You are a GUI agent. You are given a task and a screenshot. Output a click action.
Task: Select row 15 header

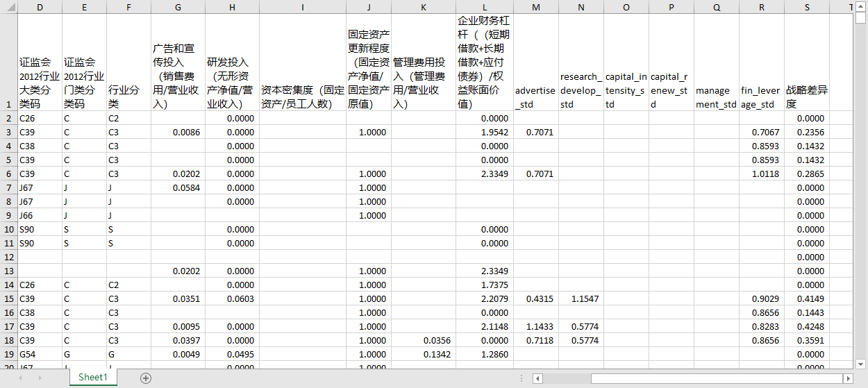coord(8,298)
